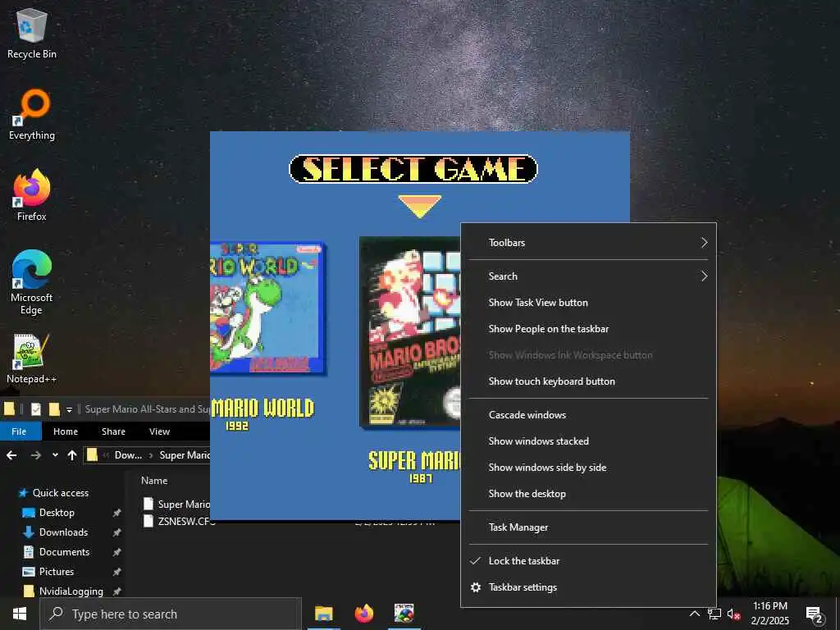Screen dimensions: 840x630
Task: Click the Properties checkmark icon in Explorer title bar
Action: click(36, 409)
